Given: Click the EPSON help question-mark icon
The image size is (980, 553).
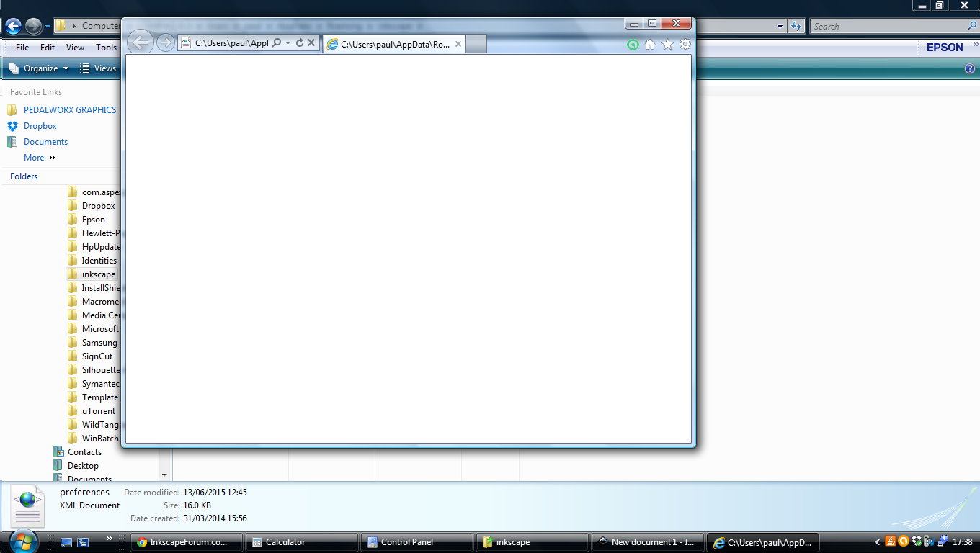Looking at the screenshot, I should point(968,70).
